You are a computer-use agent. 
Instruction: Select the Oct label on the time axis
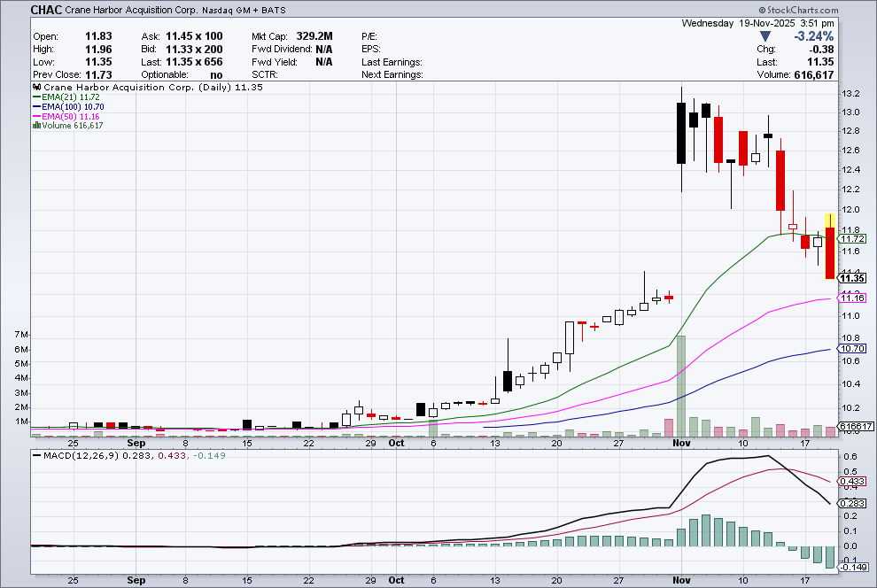[x=396, y=443]
